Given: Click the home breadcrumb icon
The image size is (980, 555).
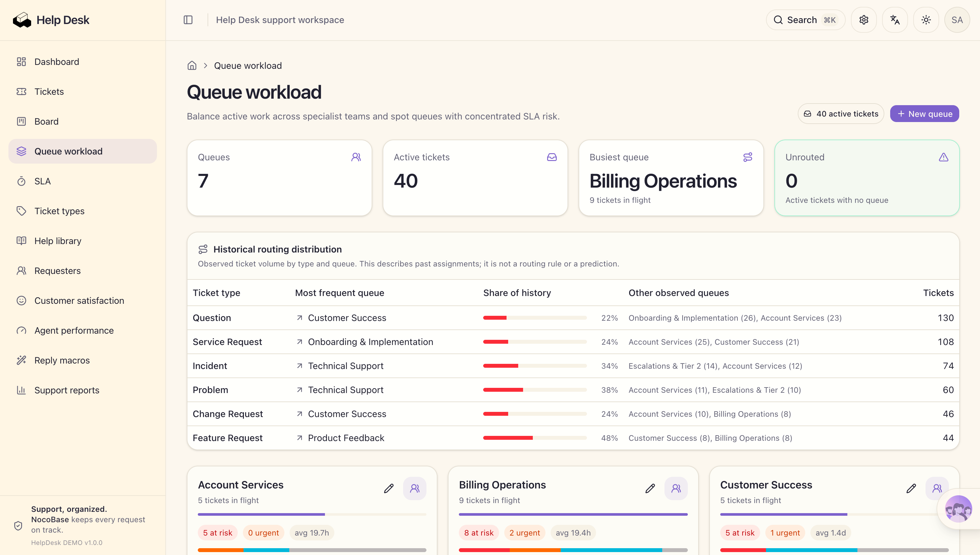Looking at the screenshot, I should tap(192, 66).
